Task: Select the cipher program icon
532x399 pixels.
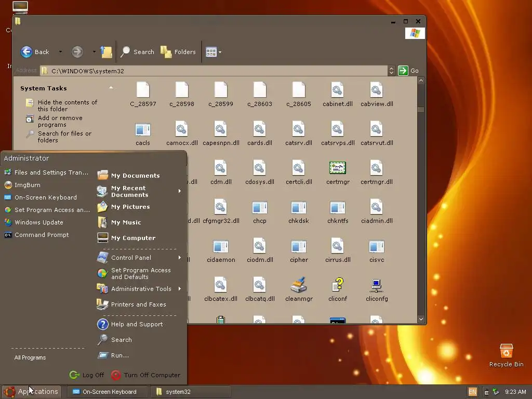Action: (x=299, y=247)
